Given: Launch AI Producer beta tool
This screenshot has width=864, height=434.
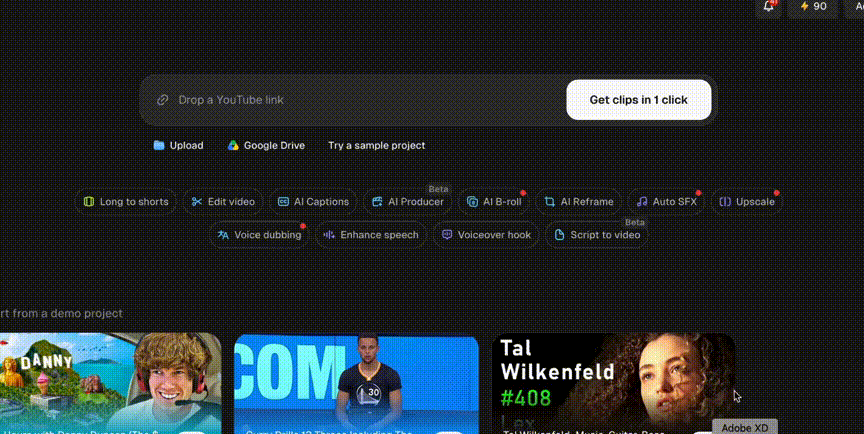Looking at the screenshot, I should point(407,202).
